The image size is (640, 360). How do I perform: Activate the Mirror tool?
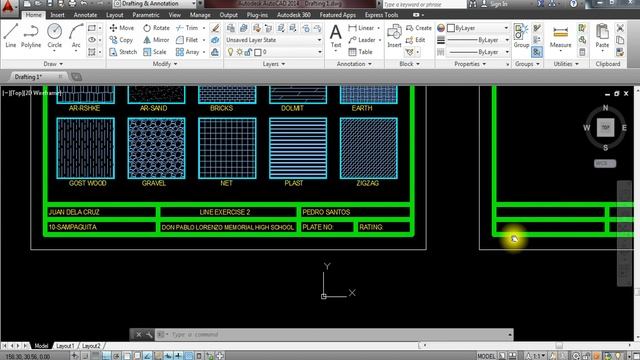click(156, 40)
